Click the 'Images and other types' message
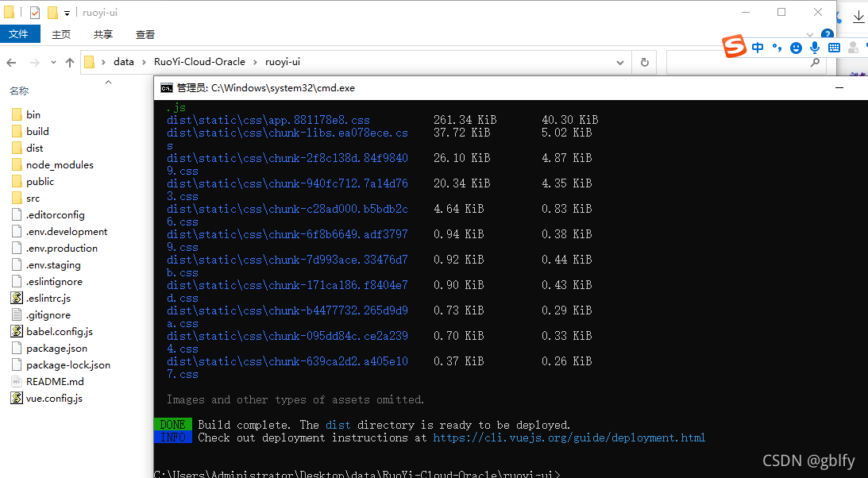 click(295, 399)
